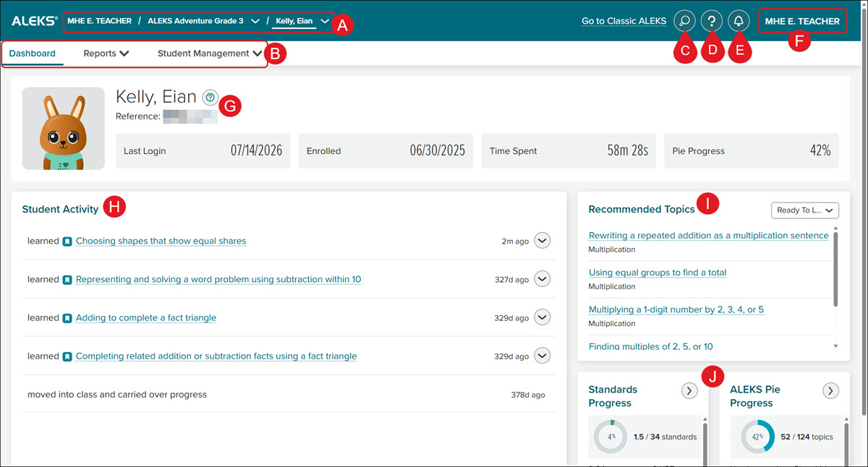Click Last Login date 07/14/2026
Screen dimensions: 868x467
point(256,150)
